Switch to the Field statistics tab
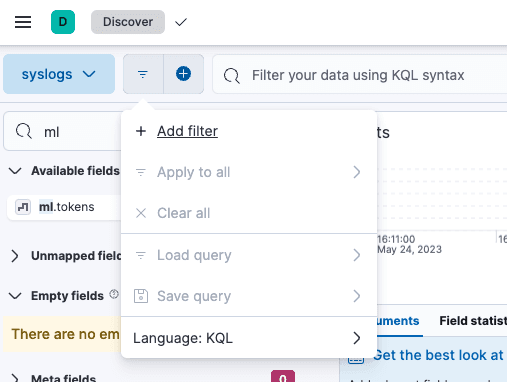The image size is (507, 382). (x=473, y=321)
